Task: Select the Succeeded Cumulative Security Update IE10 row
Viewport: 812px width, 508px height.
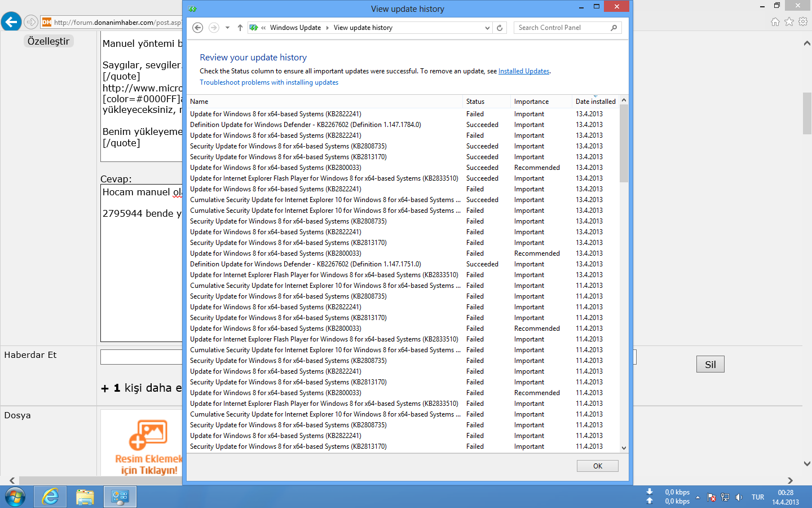Action: tap(403, 200)
